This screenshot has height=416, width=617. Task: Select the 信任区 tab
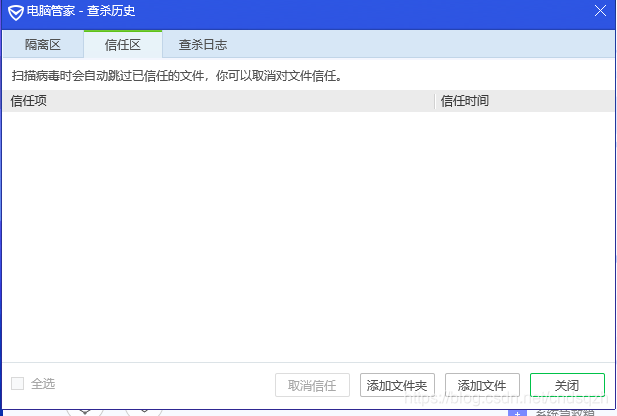click(x=123, y=44)
